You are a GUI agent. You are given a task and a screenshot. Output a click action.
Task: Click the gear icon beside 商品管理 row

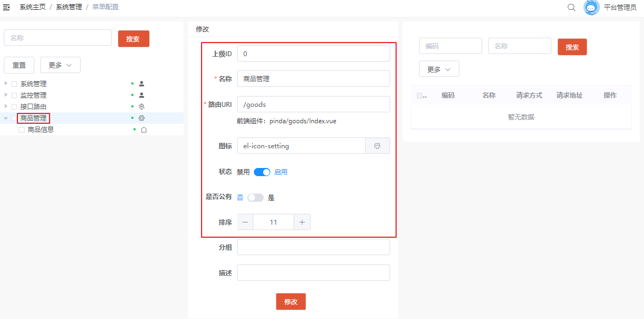click(142, 118)
